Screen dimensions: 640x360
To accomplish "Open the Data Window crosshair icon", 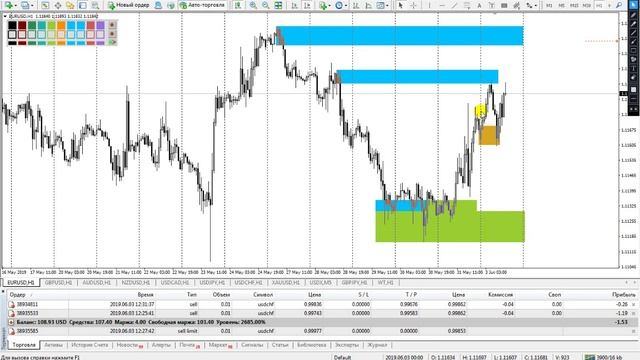I will point(58,5).
